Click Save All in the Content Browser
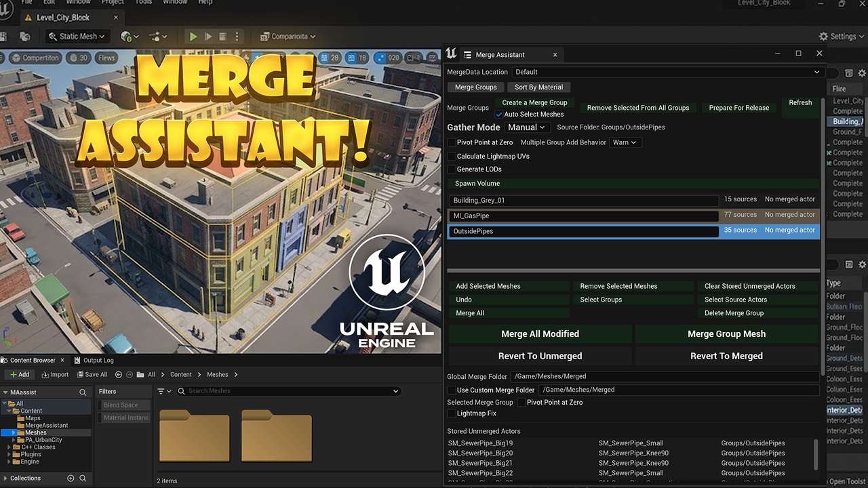 [x=92, y=374]
